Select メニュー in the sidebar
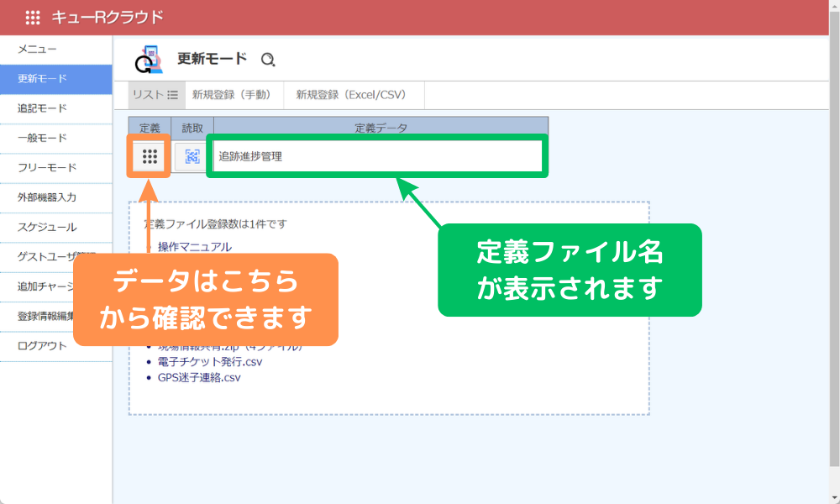Viewport: 840px width, 504px height. (x=56, y=50)
